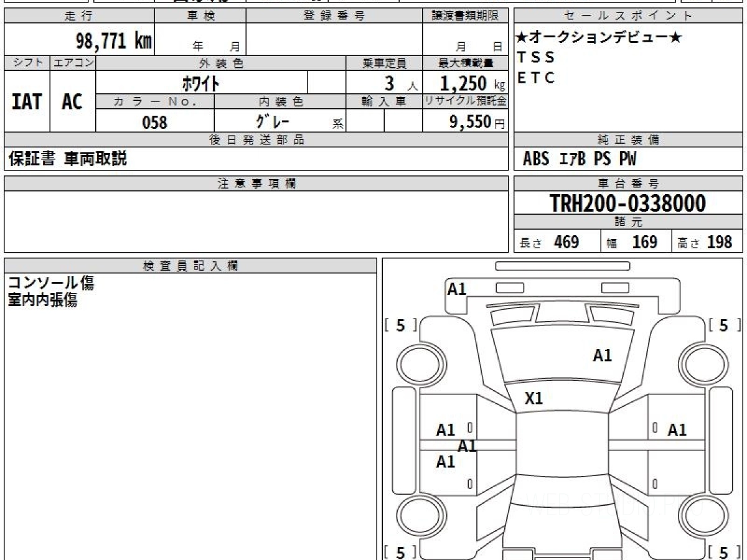
Task: Click the exterior color ホワイト
Action: click(201, 83)
